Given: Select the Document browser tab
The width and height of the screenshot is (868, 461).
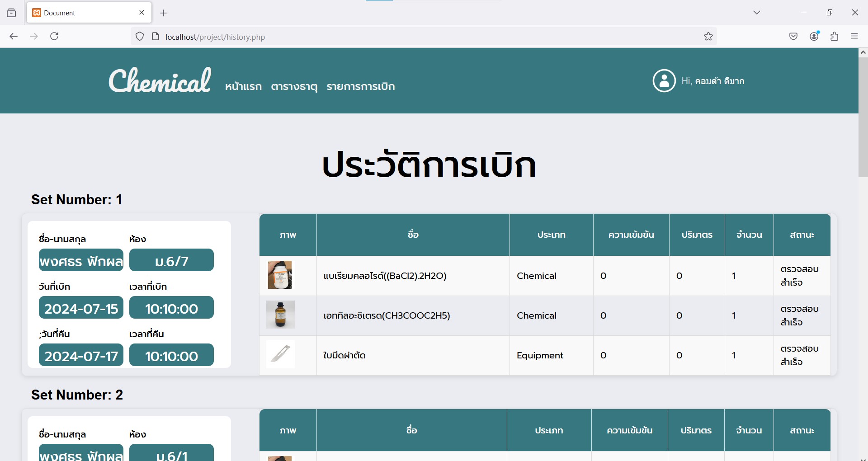Looking at the screenshot, I should 90,13.
